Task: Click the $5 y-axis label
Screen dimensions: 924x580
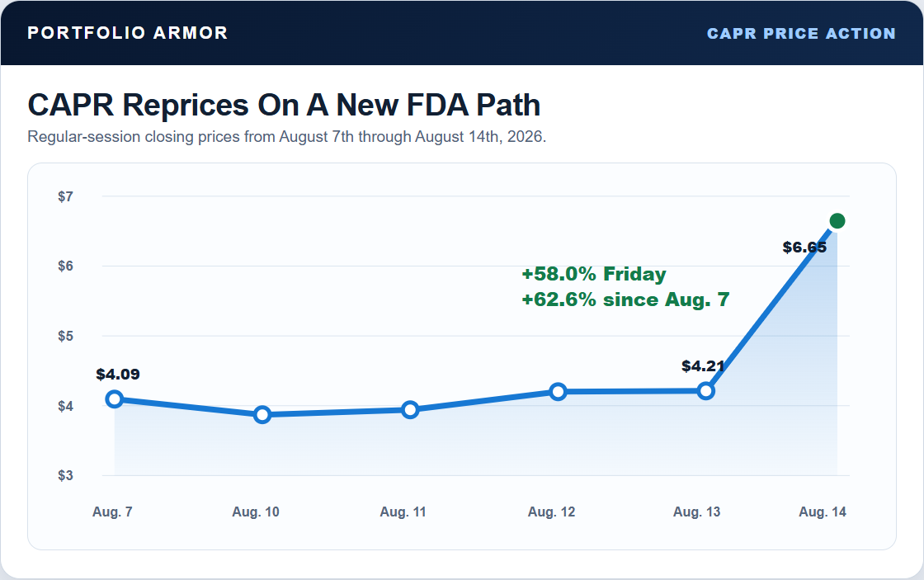Action: 65,336
